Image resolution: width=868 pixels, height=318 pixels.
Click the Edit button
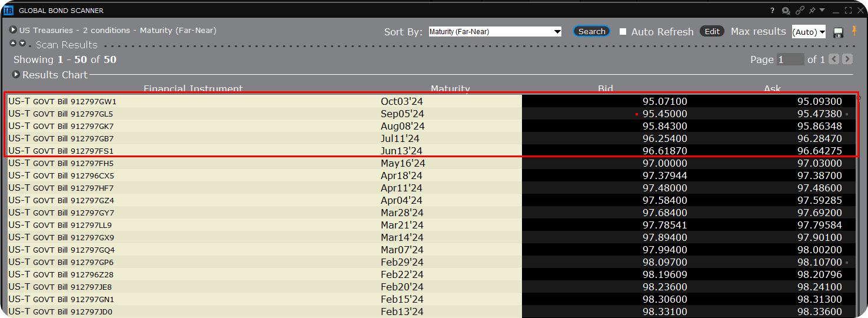point(712,32)
